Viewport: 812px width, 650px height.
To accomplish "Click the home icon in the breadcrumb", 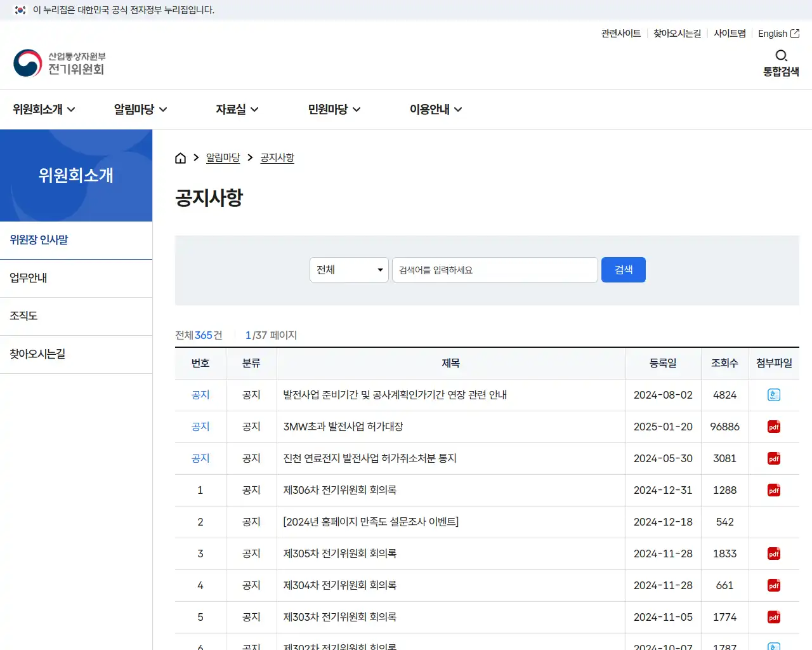I will pos(180,158).
